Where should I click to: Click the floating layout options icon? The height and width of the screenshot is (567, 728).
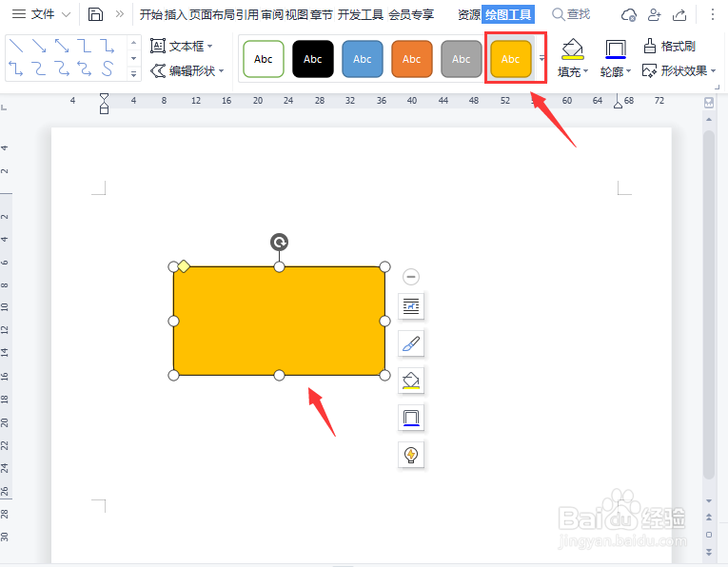coord(411,306)
